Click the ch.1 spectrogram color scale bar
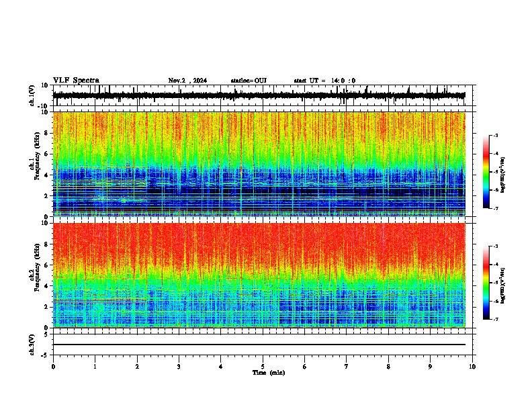 click(x=486, y=172)
